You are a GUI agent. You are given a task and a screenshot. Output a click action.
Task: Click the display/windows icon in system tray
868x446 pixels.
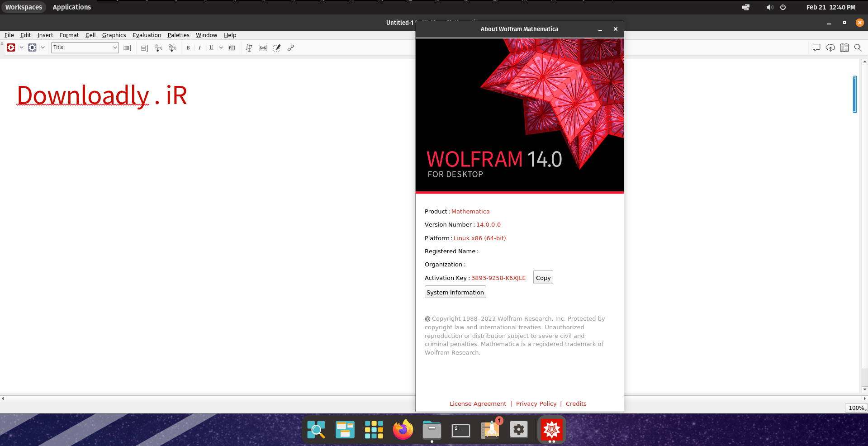[746, 7]
